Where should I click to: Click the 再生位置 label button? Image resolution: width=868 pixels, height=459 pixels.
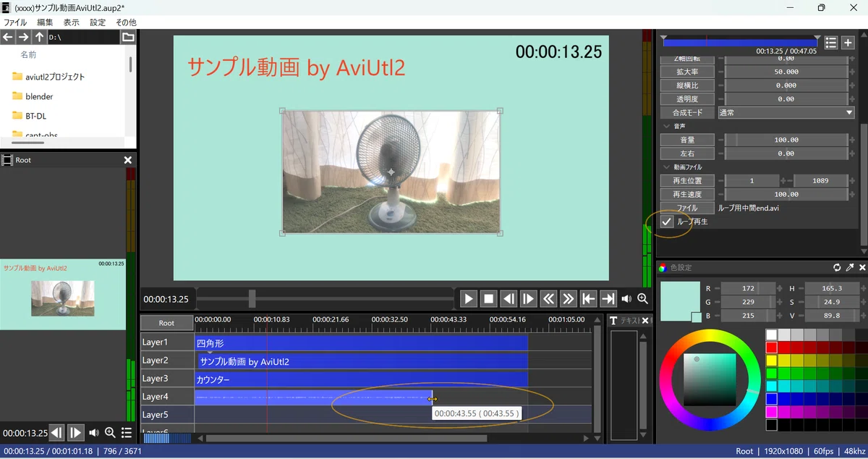pyautogui.click(x=687, y=181)
